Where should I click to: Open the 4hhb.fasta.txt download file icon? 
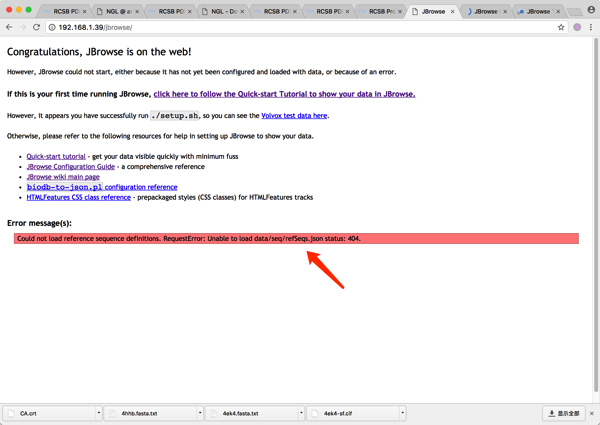[x=112, y=414]
